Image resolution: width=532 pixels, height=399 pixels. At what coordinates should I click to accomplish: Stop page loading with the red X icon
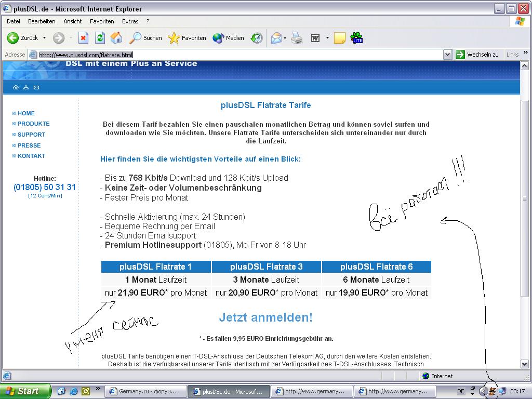[83, 38]
